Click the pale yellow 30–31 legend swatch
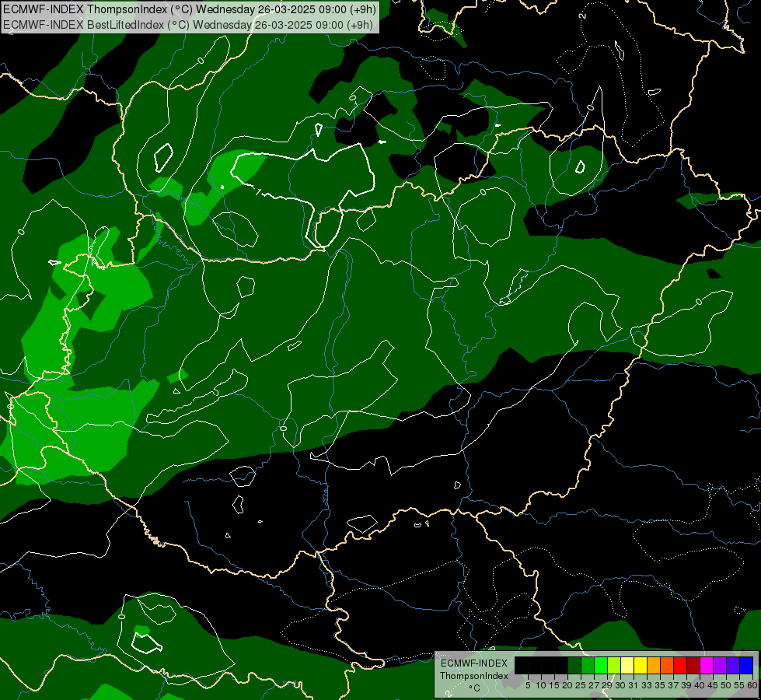 click(627, 665)
